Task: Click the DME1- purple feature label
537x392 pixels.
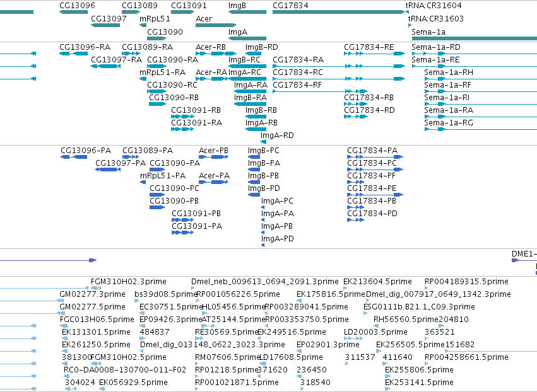Action: (x=524, y=254)
